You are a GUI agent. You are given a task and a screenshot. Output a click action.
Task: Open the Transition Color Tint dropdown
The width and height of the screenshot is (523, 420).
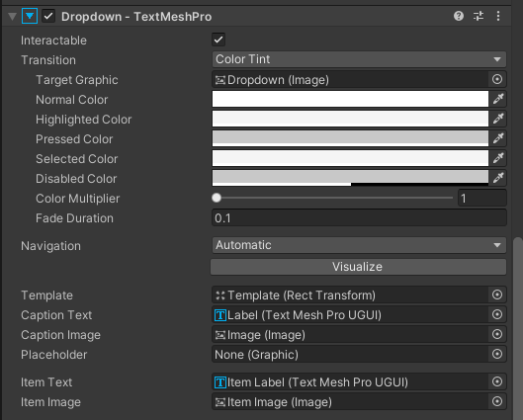pyautogui.click(x=359, y=59)
